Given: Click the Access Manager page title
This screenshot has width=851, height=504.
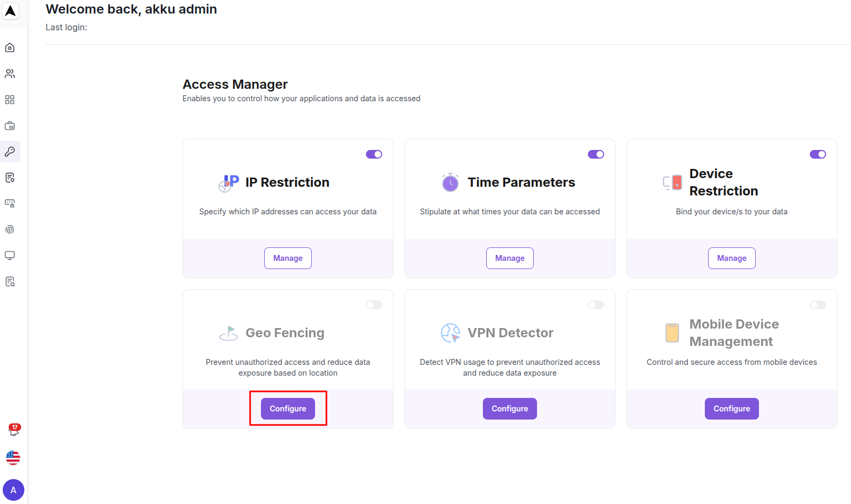Looking at the screenshot, I should coord(235,84).
